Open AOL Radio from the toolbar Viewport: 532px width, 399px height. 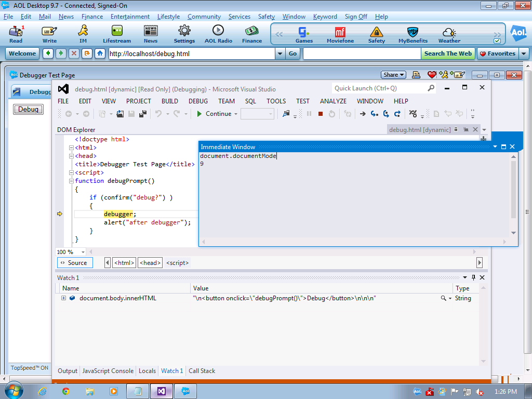click(218, 34)
